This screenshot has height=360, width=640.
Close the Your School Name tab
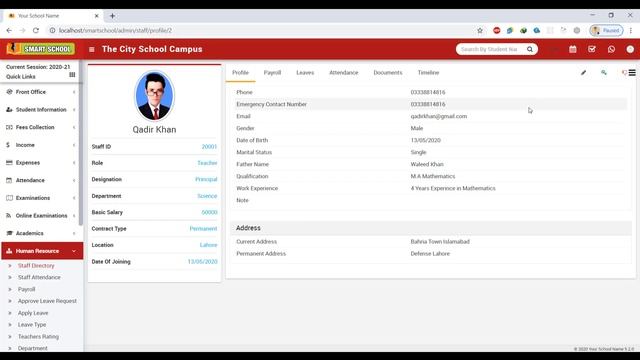pyautogui.click(x=96, y=16)
